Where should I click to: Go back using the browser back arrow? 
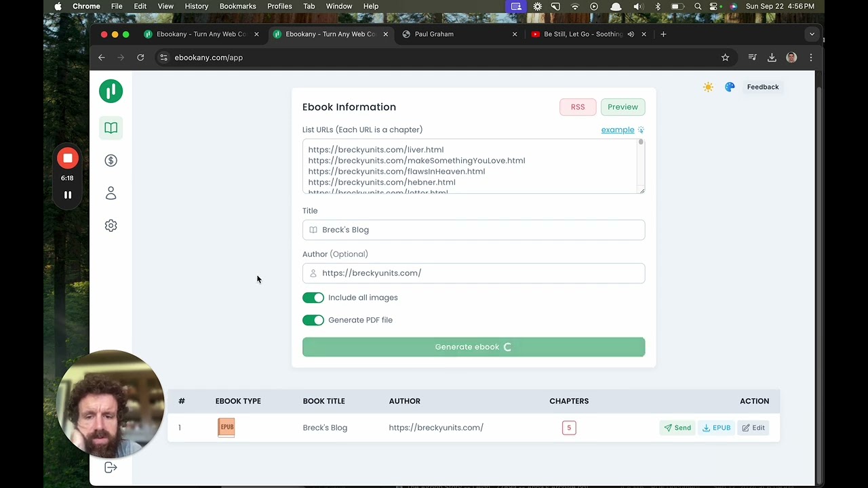(x=102, y=58)
